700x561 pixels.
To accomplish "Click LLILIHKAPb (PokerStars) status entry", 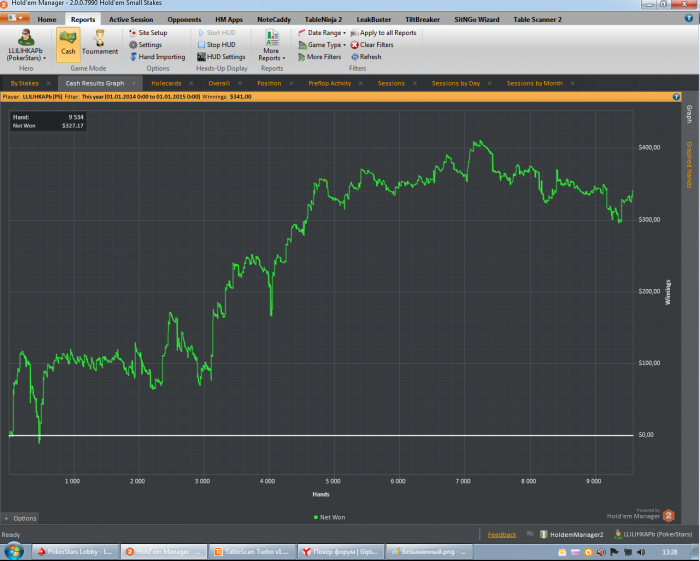I will pos(653,534).
